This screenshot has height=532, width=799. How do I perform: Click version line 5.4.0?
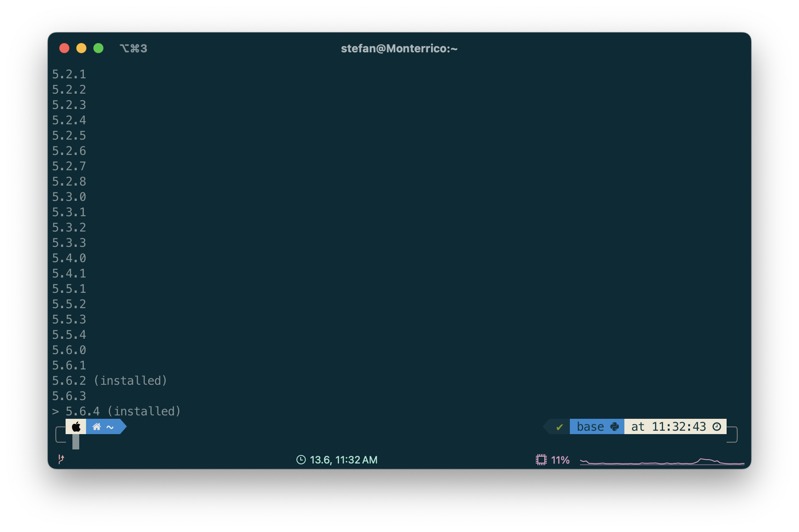tap(69, 258)
